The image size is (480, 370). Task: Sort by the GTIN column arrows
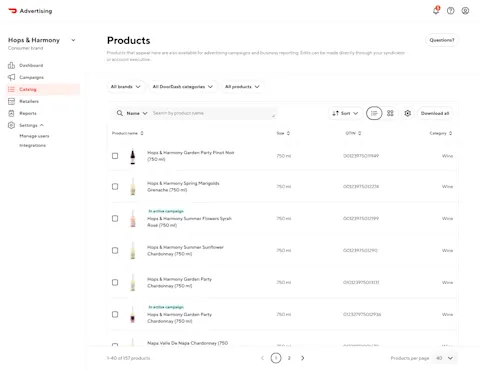pyautogui.click(x=360, y=133)
